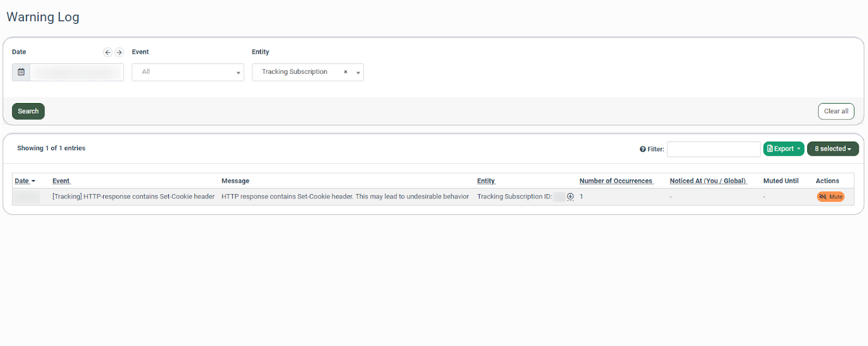Open the 8 selected columns dropdown
Viewport: 868px width, 346px height.
832,149
